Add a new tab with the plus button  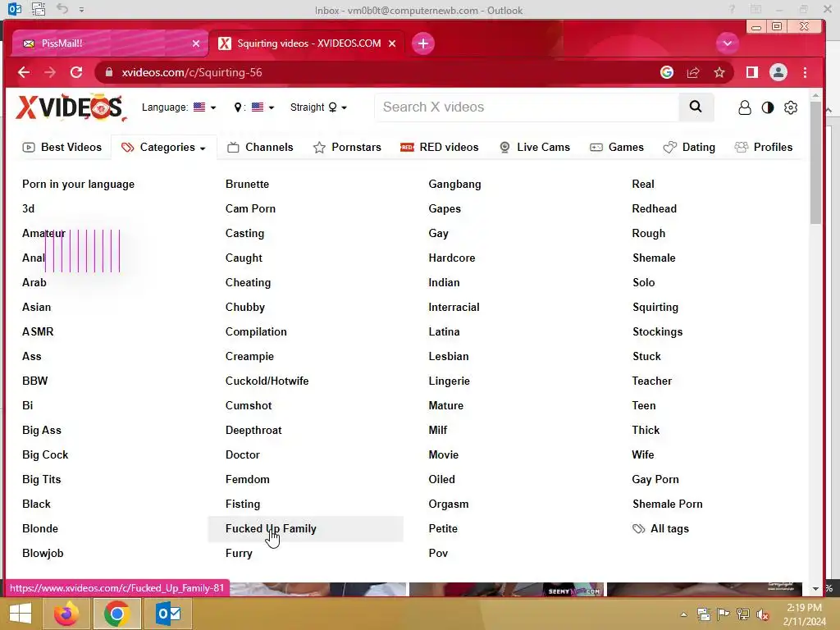[423, 43]
